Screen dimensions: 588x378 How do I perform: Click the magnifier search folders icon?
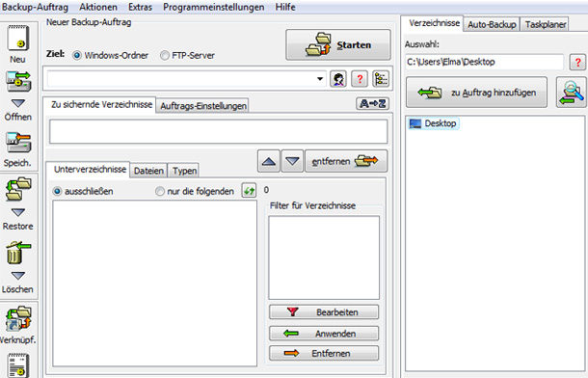(x=571, y=93)
